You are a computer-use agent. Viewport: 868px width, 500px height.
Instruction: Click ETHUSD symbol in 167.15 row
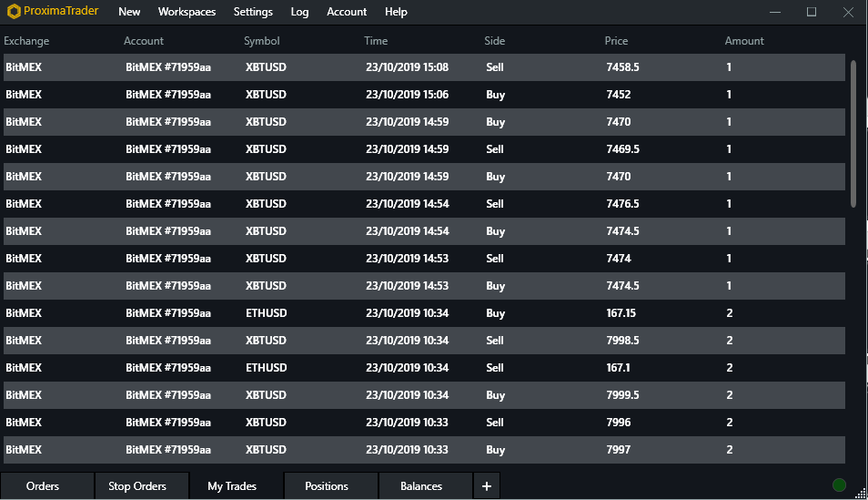[267, 313]
